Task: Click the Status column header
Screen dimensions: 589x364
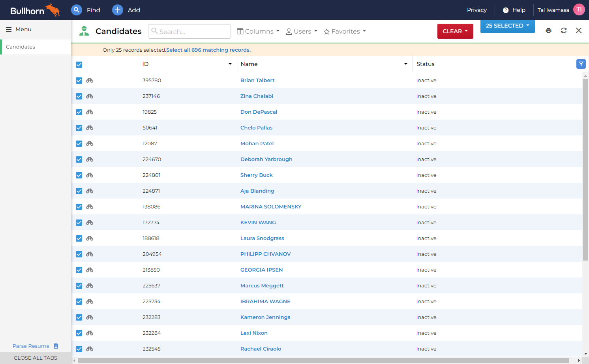Action: click(x=426, y=64)
